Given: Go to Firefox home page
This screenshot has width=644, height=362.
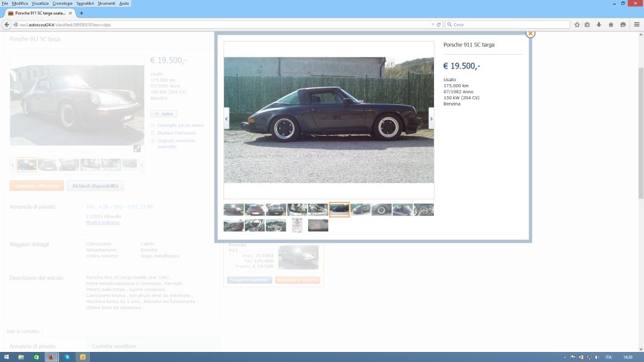Looking at the screenshot, I should pos(611,25).
